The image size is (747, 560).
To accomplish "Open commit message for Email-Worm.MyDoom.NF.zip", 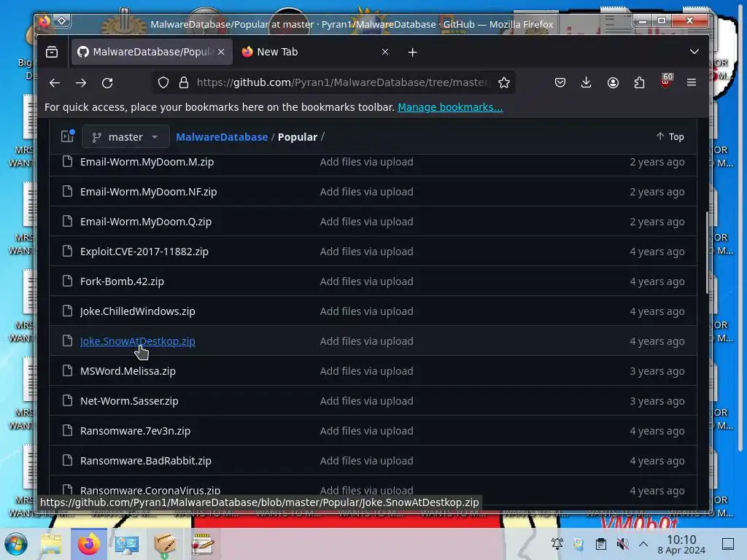I will pyautogui.click(x=366, y=192).
